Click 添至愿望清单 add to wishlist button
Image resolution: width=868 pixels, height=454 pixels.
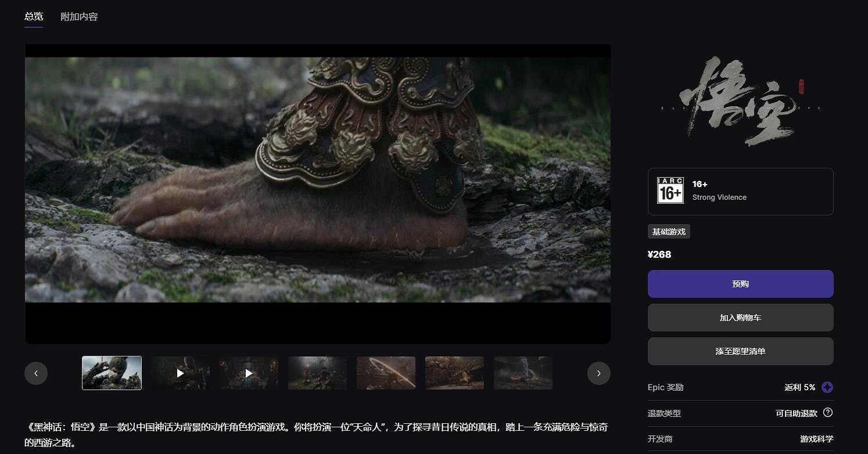tap(740, 351)
